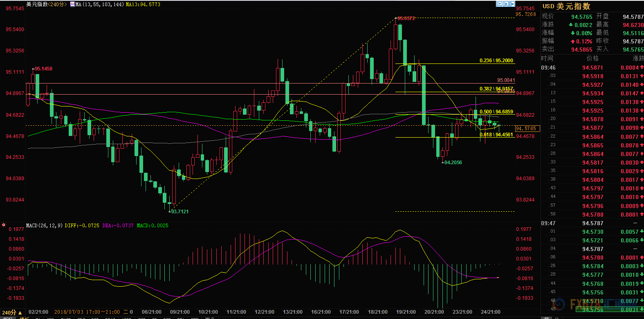Image resolution: width=644 pixels, height=319 pixels.
Task: Click the 94.0389 left price axis label
Action: point(15,179)
